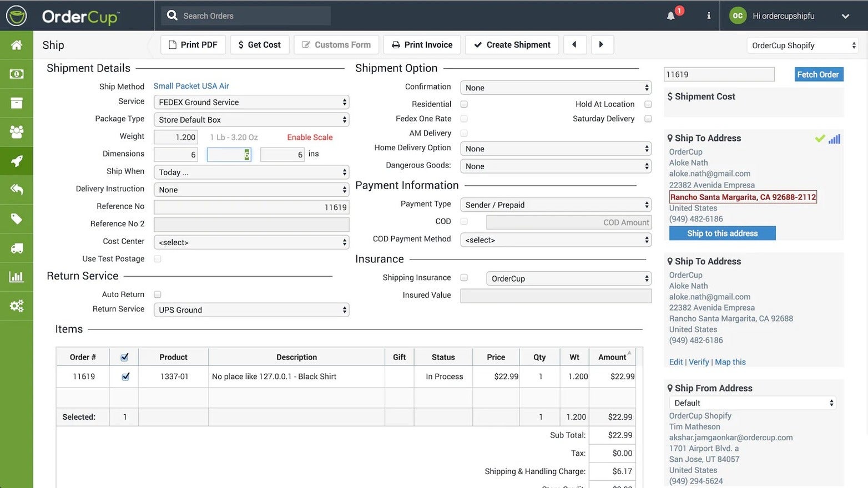Toggle the Saturday Delivery checkbox
This screenshot has height=488, width=868.
pyautogui.click(x=648, y=119)
